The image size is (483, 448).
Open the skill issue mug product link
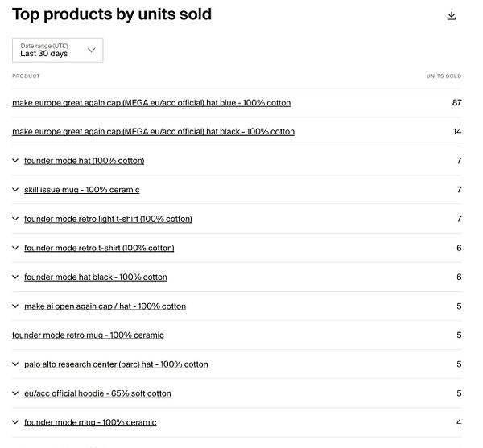(x=81, y=190)
